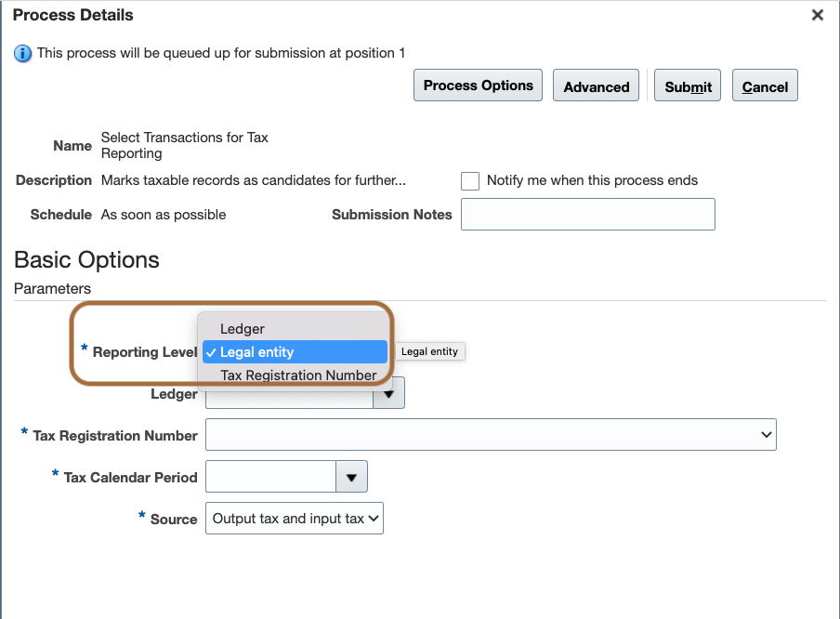The image size is (840, 619).
Task: Cancel the process submission
Action: tap(764, 86)
